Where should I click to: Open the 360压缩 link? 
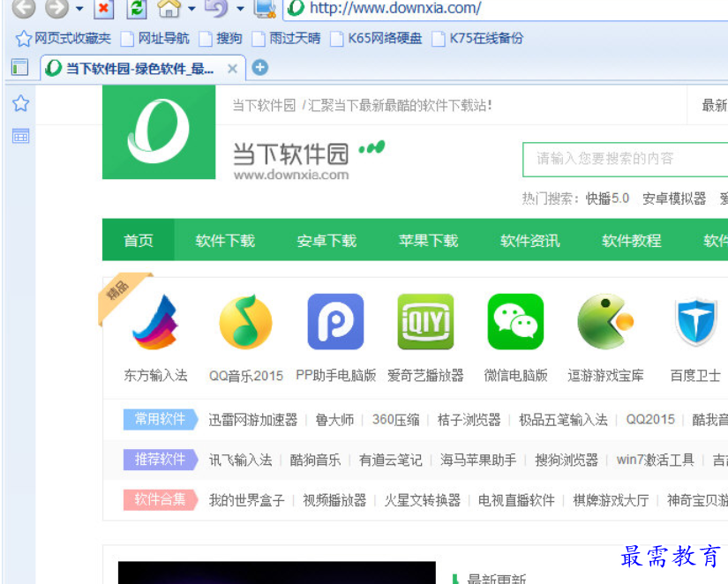coord(395,420)
